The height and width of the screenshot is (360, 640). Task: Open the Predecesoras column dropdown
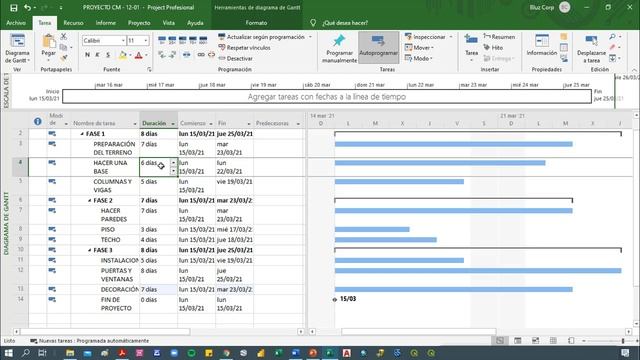(298, 124)
